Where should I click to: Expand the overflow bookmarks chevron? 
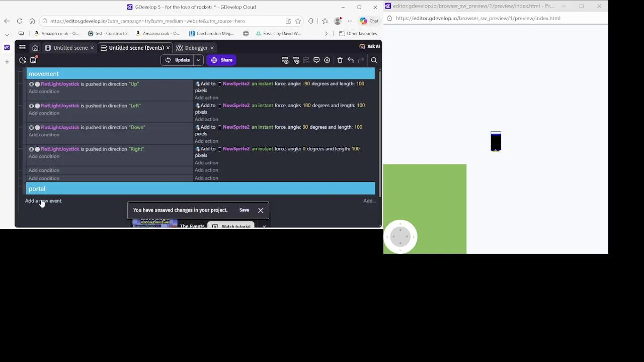326,34
